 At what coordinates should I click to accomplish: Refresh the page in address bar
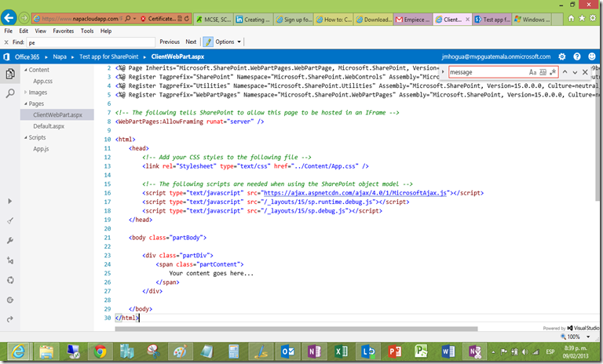tap(187, 19)
